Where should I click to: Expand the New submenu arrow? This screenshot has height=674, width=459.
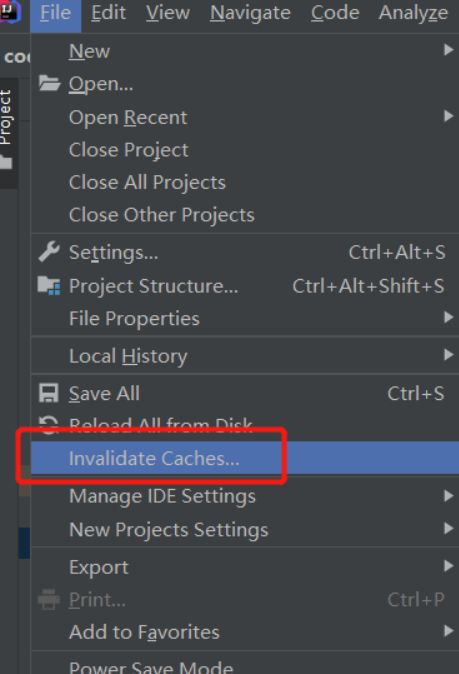[448, 50]
